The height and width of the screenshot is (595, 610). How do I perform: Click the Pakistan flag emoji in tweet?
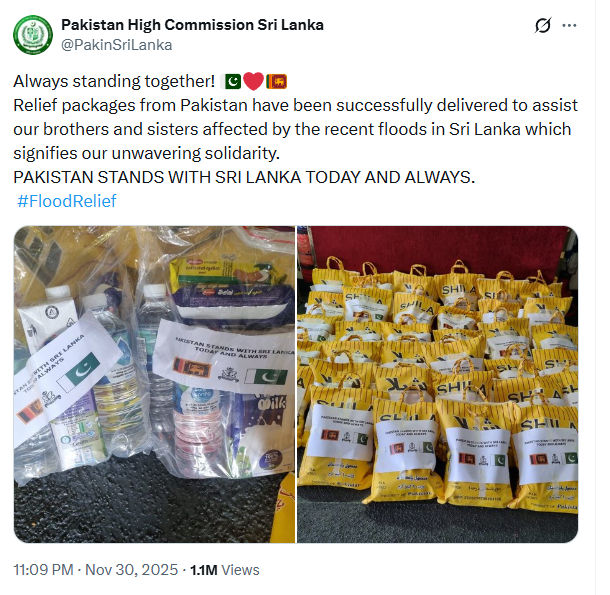coord(233,82)
